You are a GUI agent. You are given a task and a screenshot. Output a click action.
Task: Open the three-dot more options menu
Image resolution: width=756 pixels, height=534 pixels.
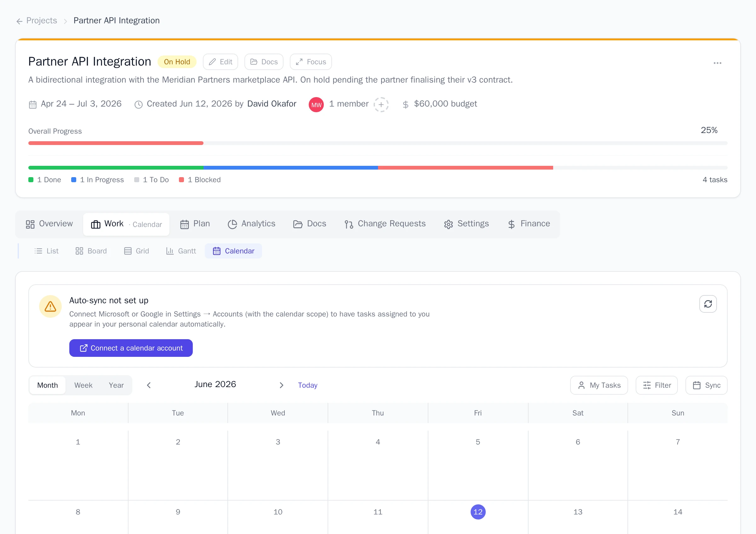point(717,63)
